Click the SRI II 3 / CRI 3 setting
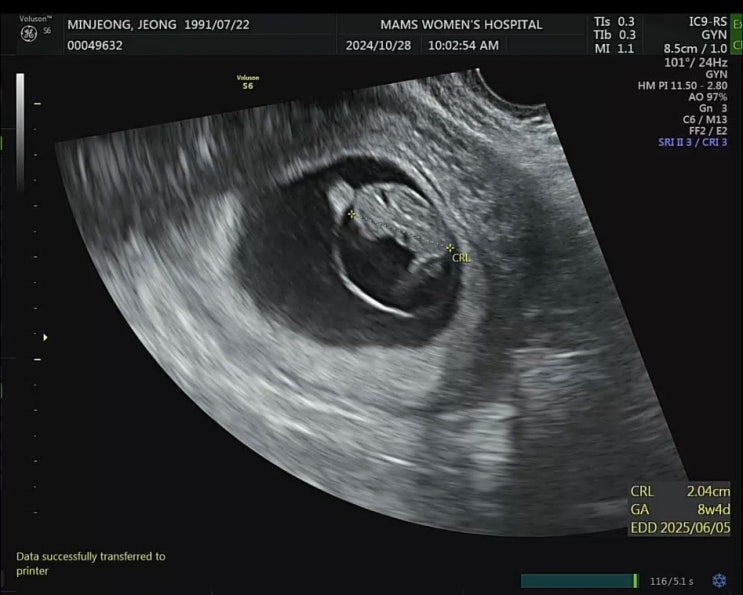 click(692, 142)
